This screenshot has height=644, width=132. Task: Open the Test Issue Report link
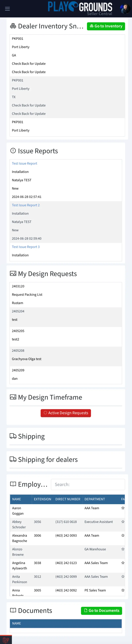(24, 163)
